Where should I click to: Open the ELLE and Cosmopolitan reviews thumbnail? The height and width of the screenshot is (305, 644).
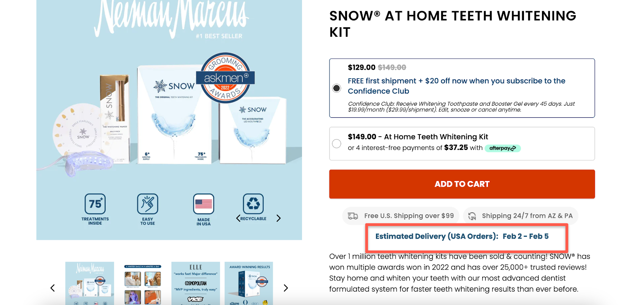pos(196,283)
